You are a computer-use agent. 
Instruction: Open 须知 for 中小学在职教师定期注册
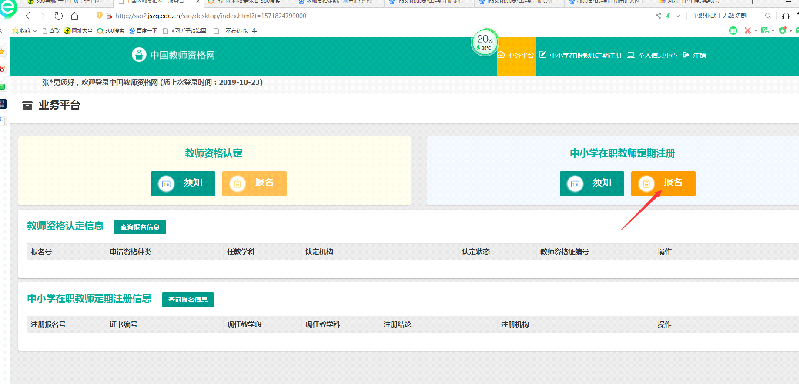(x=592, y=183)
